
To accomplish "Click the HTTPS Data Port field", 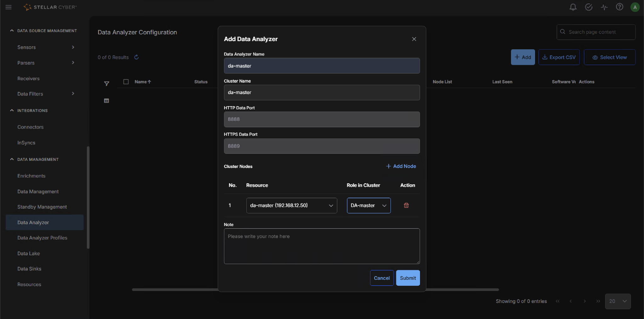I will tap(322, 146).
